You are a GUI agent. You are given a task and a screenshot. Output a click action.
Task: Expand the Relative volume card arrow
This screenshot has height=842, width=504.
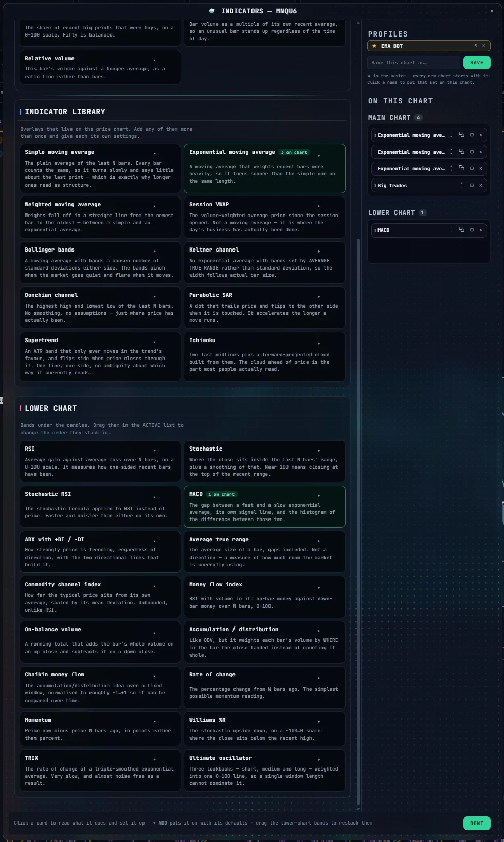(154, 60)
